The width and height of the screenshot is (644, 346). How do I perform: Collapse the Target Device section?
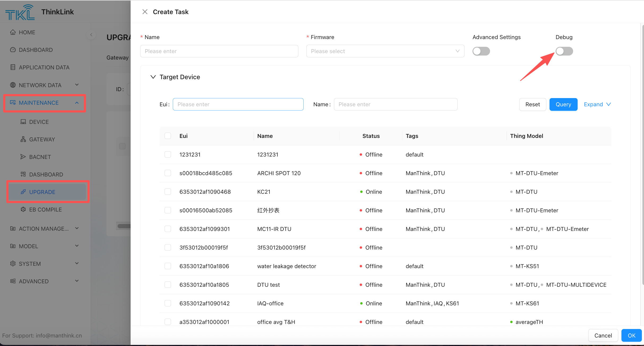click(x=153, y=77)
